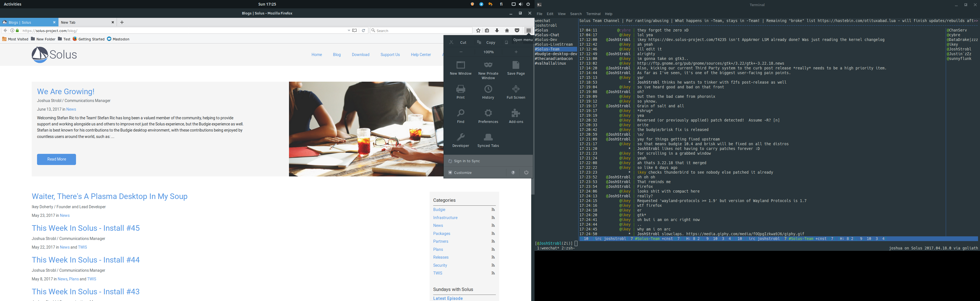Viewport: 980px width, 301px height.
Task: Go to Download page in site nav
Action: pyautogui.click(x=360, y=55)
